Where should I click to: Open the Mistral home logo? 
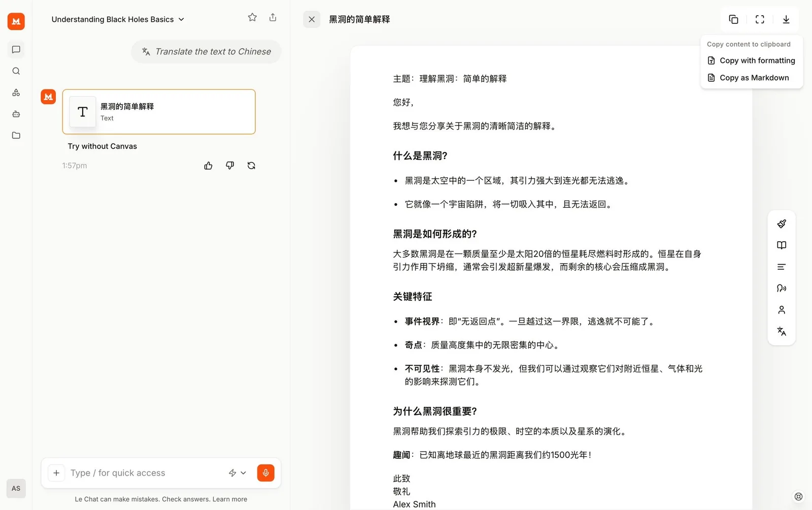pyautogui.click(x=16, y=21)
